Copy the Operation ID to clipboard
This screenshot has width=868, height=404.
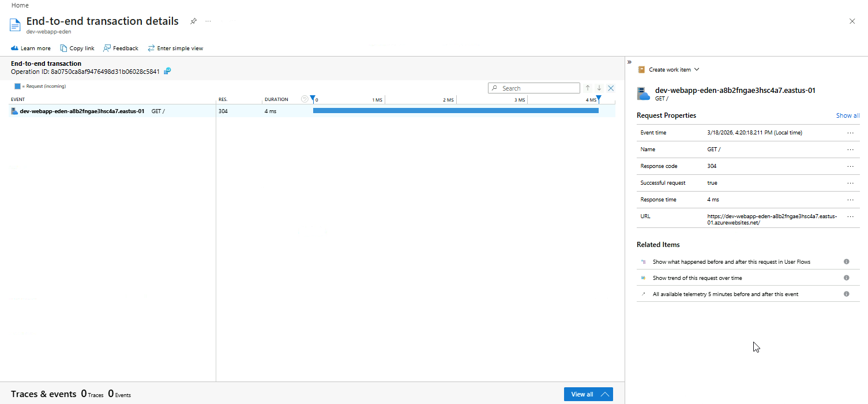[167, 71]
